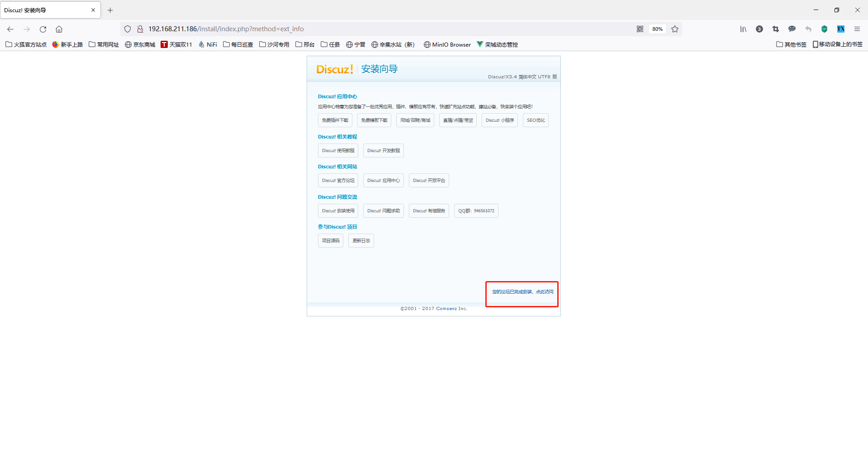Open the chat bubble extension icon
868x473 pixels.
click(792, 29)
